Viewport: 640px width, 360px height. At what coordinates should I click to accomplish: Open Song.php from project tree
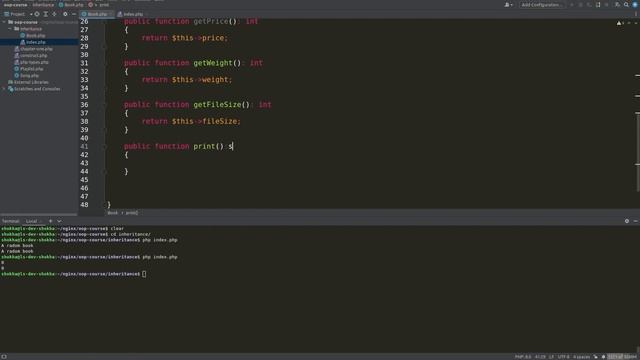coord(27,76)
